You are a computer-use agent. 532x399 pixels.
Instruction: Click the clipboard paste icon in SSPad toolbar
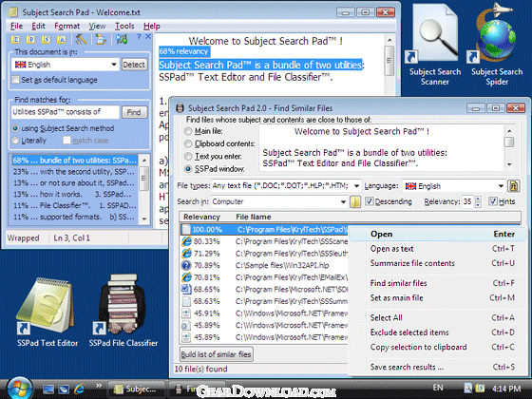click(x=100, y=39)
